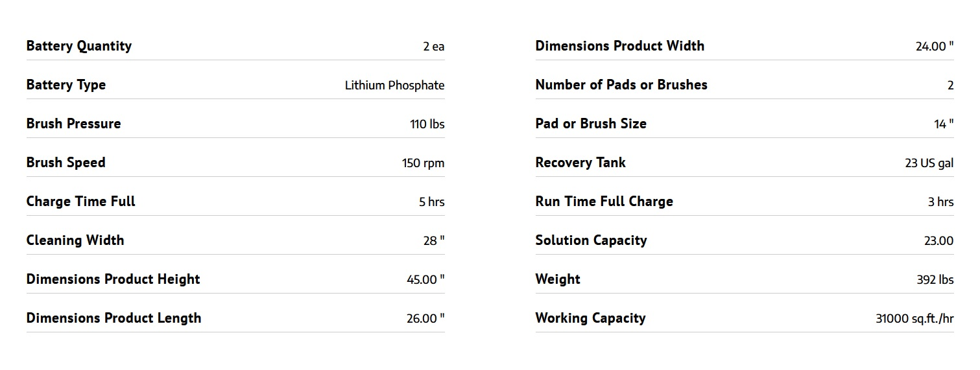Screen dimensions: 980x370
Task: Select the 150 rpm value
Action: tap(423, 163)
